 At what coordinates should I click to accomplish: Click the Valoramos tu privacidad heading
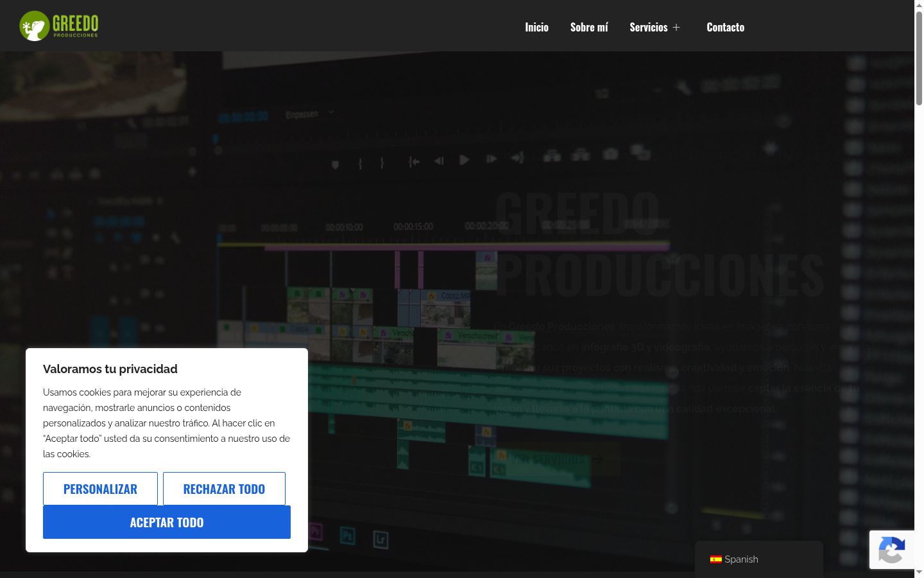click(110, 369)
